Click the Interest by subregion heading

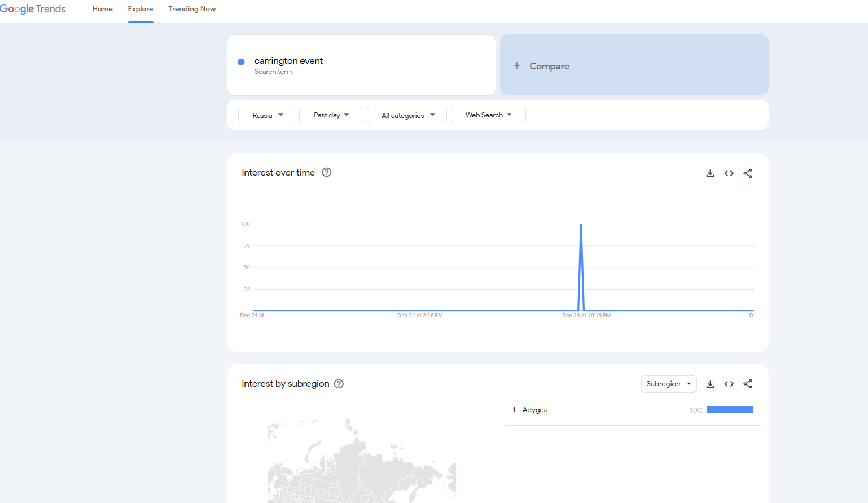[x=286, y=384]
